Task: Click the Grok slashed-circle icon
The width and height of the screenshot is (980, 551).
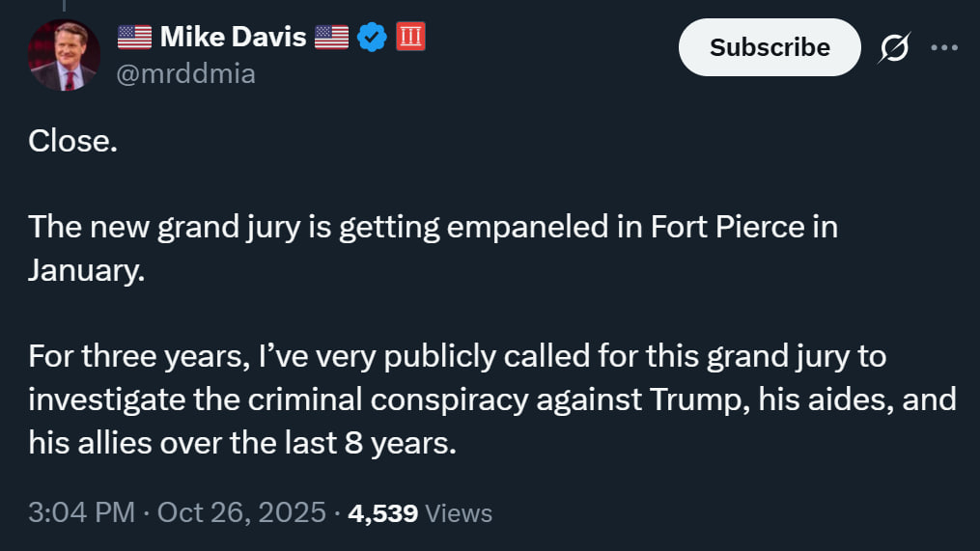Action: (x=895, y=47)
